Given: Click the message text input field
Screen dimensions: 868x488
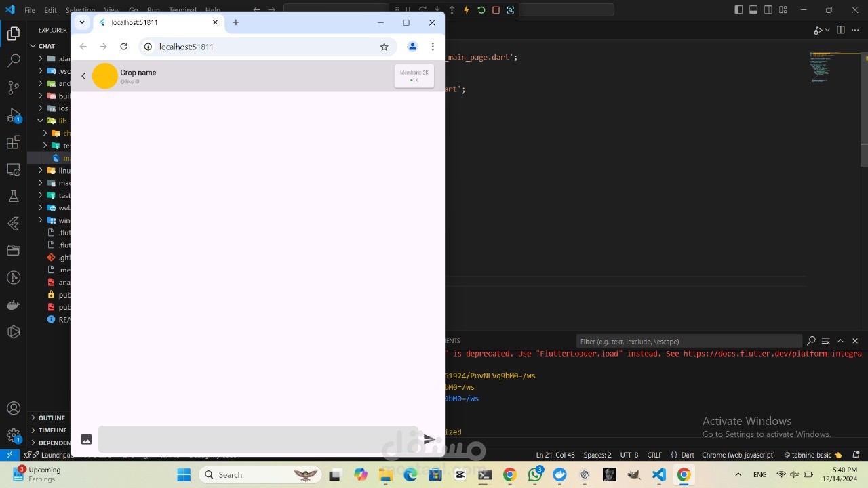Looking at the screenshot, I should coord(258,439).
